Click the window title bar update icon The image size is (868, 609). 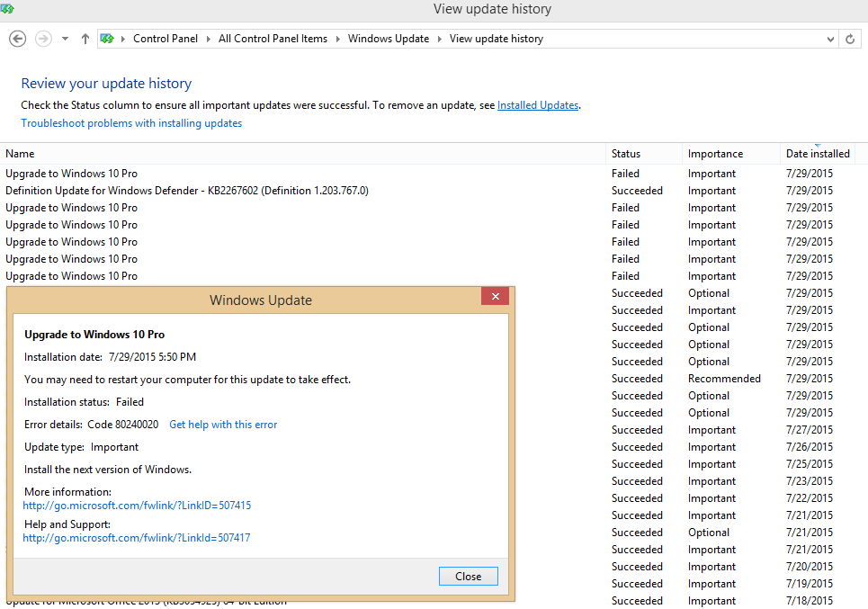(x=7, y=9)
